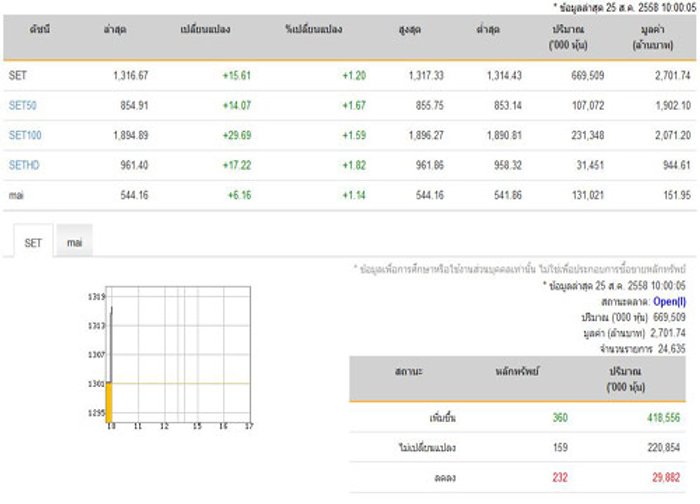
Task: Open the SET100 index link
Action: point(25,135)
